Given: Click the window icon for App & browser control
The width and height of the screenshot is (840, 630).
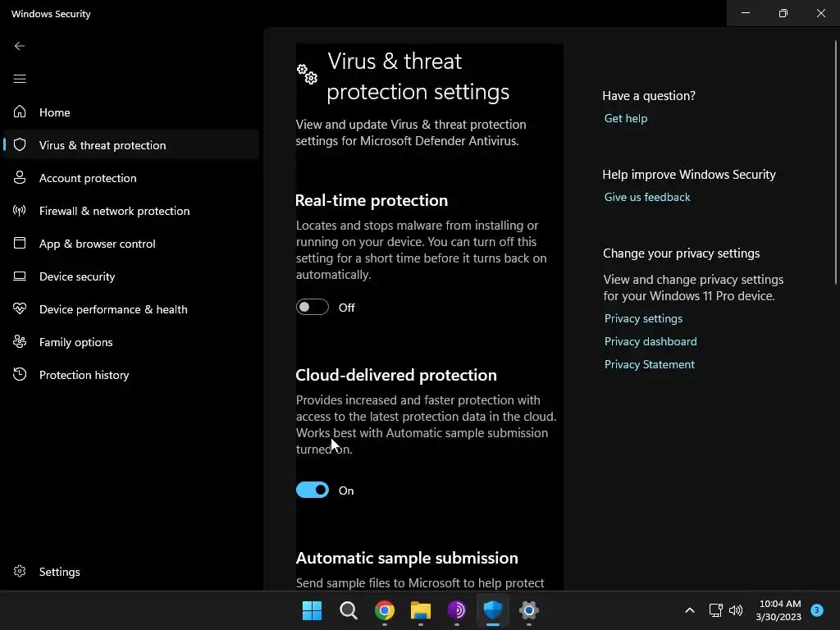Looking at the screenshot, I should (x=20, y=243).
